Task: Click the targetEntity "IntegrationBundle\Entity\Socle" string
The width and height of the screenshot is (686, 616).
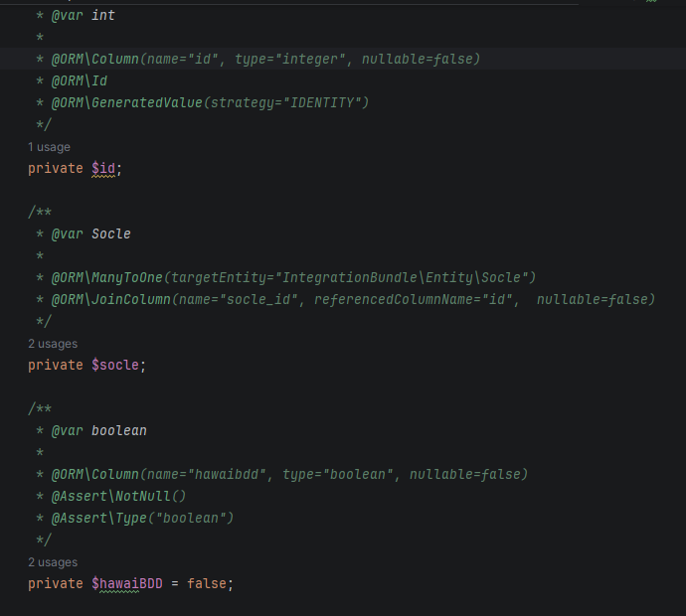Action: pos(409,278)
